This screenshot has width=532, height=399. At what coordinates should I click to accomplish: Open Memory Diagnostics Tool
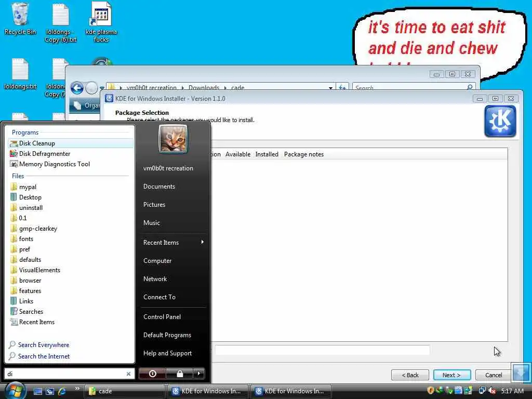(x=70, y=164)
